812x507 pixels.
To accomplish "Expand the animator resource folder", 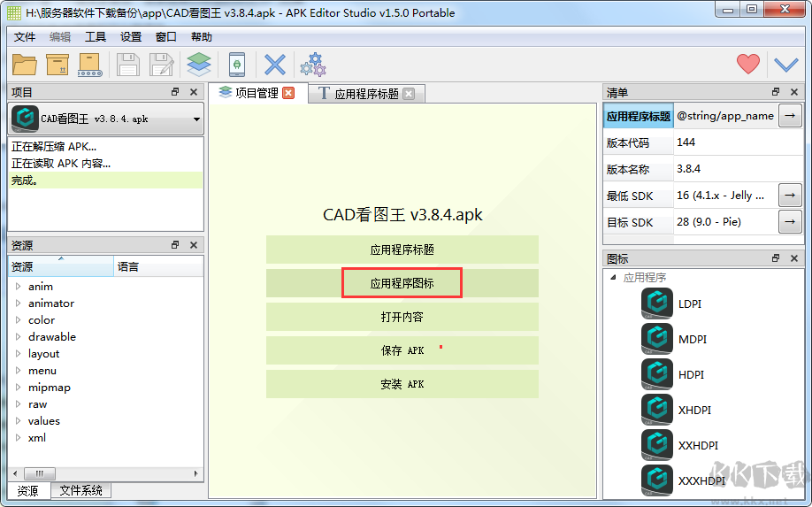I will click(x=18, y=303).
